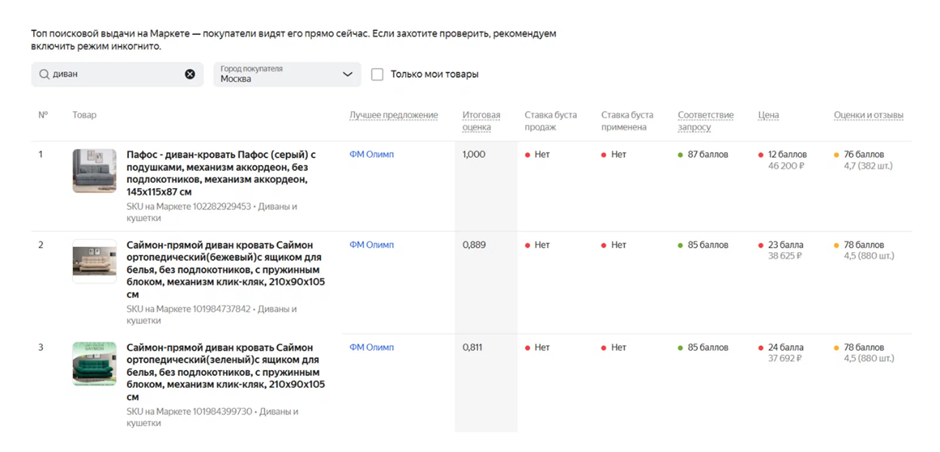Open ФМ Олимп link in row 3
The image size is (940, 452).
[x=372, y=347]
